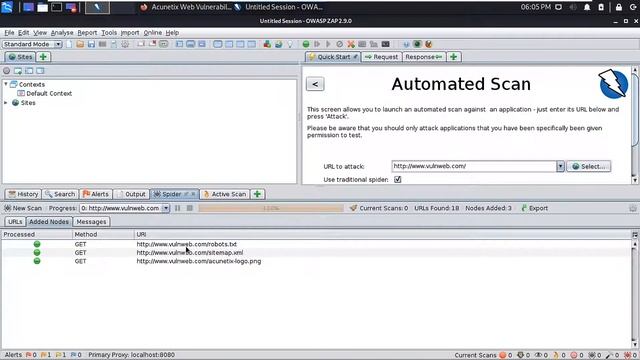The height and width of the screenshot is (360, 640).
Task: Click the New Scan button
Action: [23, 208]
